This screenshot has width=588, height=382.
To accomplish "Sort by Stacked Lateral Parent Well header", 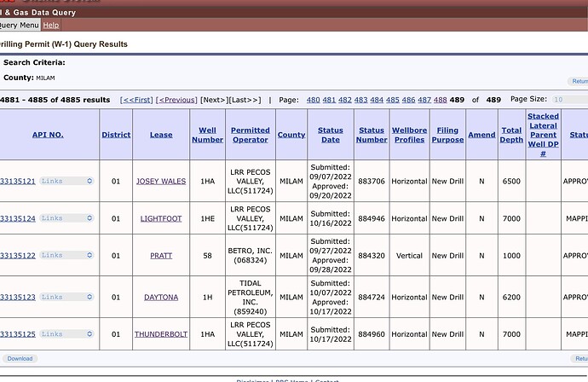I will 543,135.
